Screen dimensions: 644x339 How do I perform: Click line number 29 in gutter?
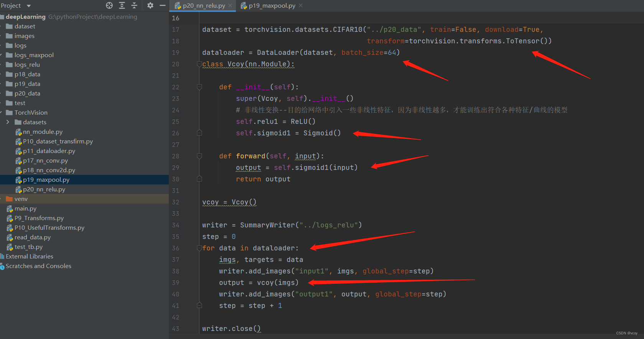(x=176, y=168)
